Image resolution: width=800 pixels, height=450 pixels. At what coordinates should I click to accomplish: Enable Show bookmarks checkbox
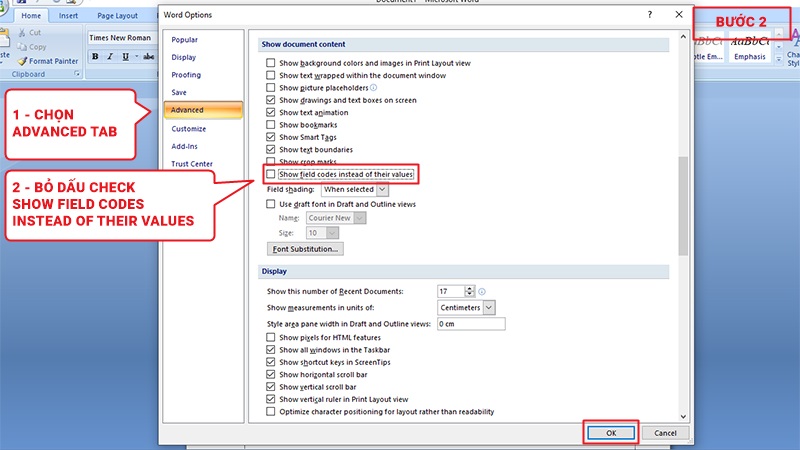click(270, 124)
